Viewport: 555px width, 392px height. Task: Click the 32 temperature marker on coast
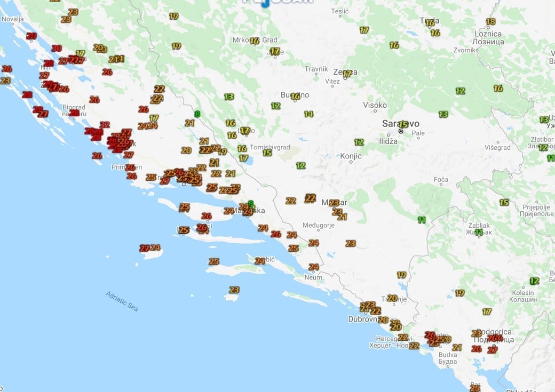(x=105, y=125)
